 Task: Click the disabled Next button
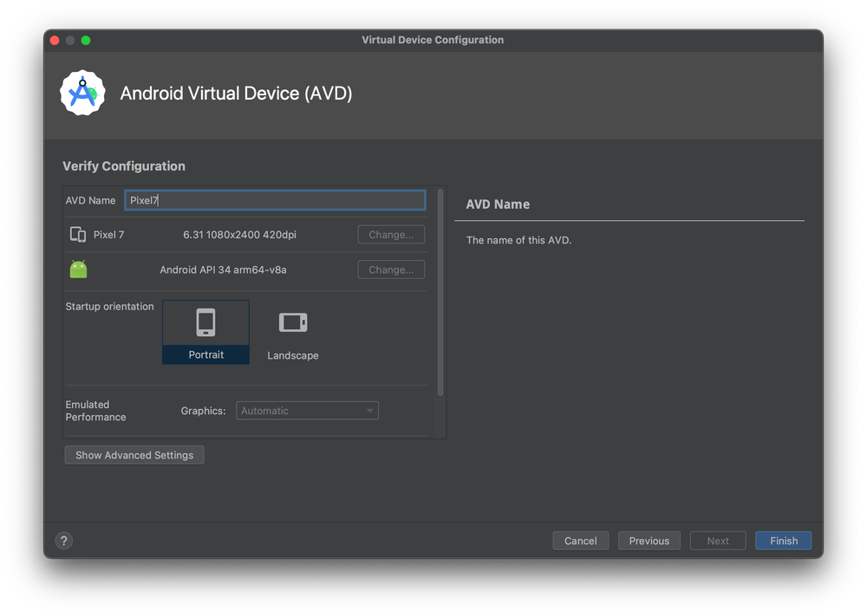[717, 540]
